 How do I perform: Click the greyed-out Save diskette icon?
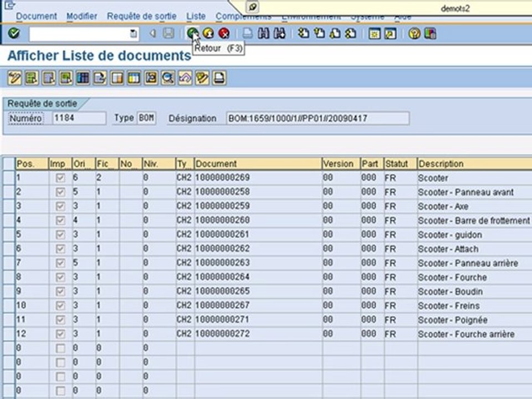(168, 33)
